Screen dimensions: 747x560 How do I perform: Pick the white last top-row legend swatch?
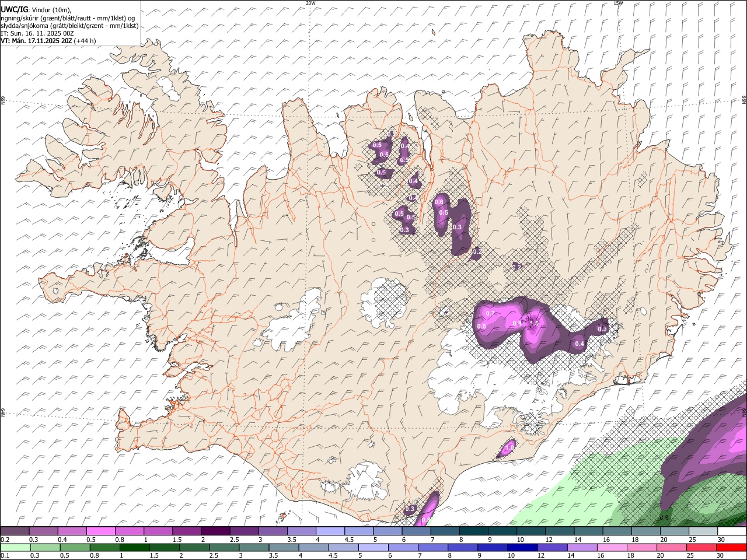732,531
